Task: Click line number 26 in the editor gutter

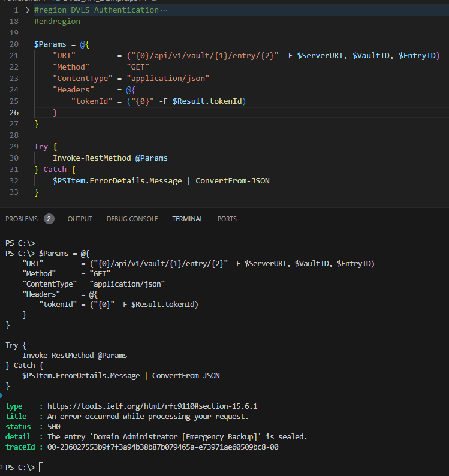Action: [14, 113]
